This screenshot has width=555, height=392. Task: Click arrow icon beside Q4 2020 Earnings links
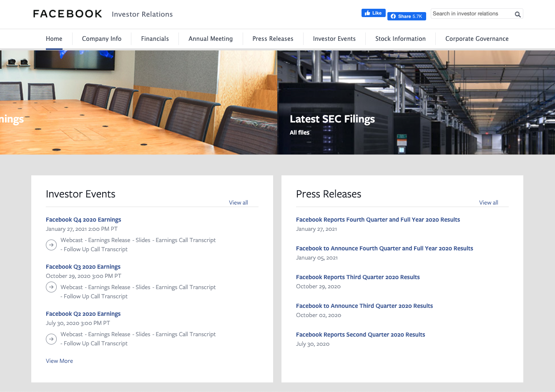(51, 245)
